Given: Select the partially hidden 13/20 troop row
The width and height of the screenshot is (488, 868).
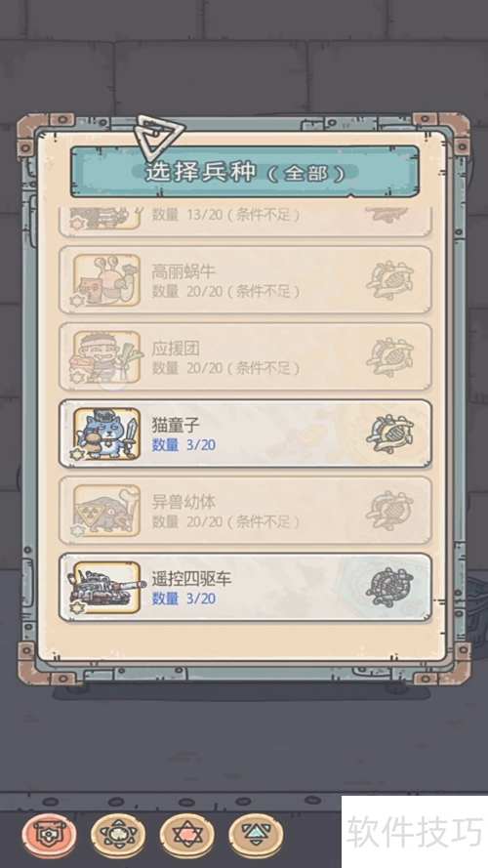Looking at the screenshot, I should [x=245, y=222].
